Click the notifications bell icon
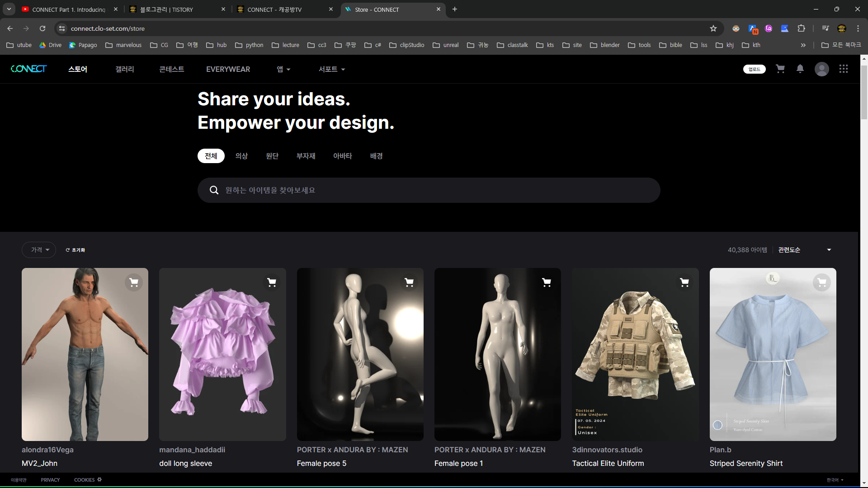The width and height of the screenshot is (868, 488). [x=800, y=69]
